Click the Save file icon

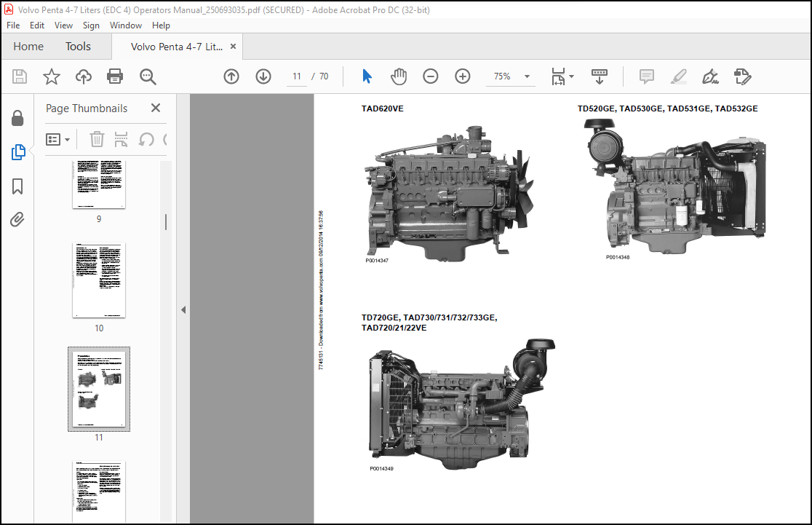[x=20, y=76]
